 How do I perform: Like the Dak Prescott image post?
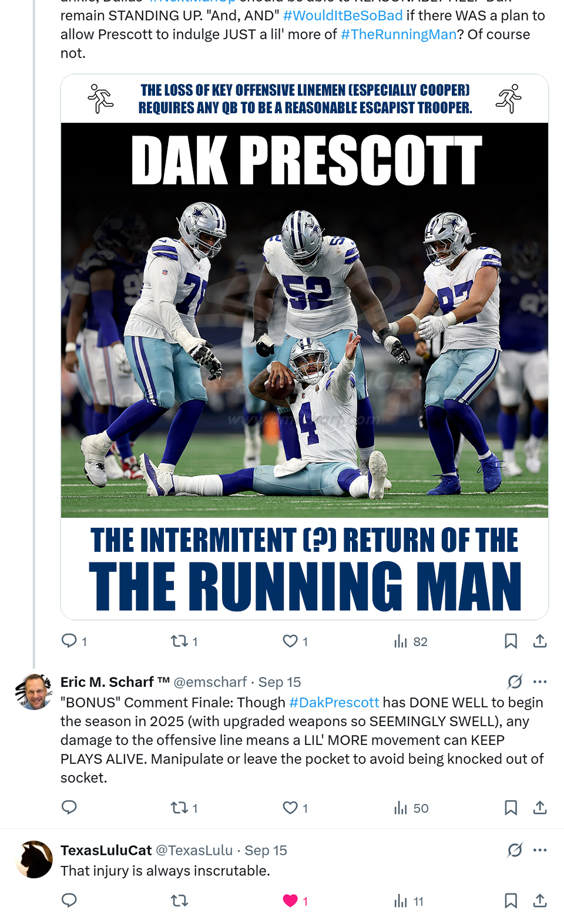point(290,641)
